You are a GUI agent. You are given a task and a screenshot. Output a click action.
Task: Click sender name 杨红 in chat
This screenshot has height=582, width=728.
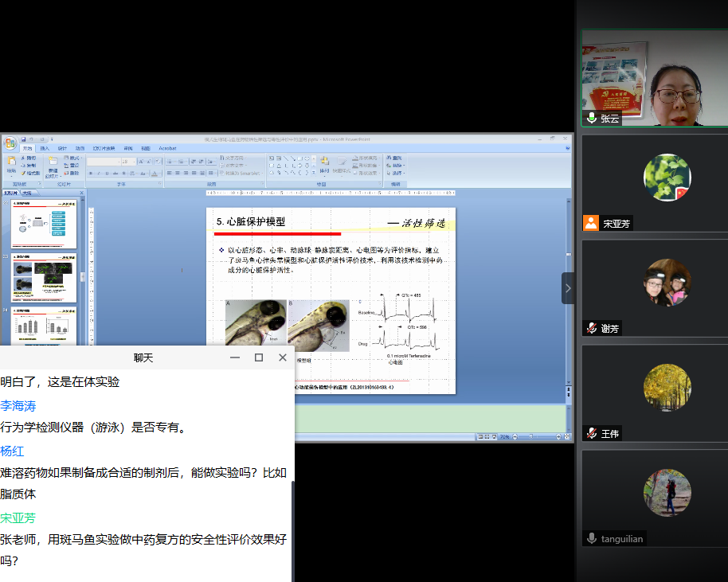coord(12,451)
